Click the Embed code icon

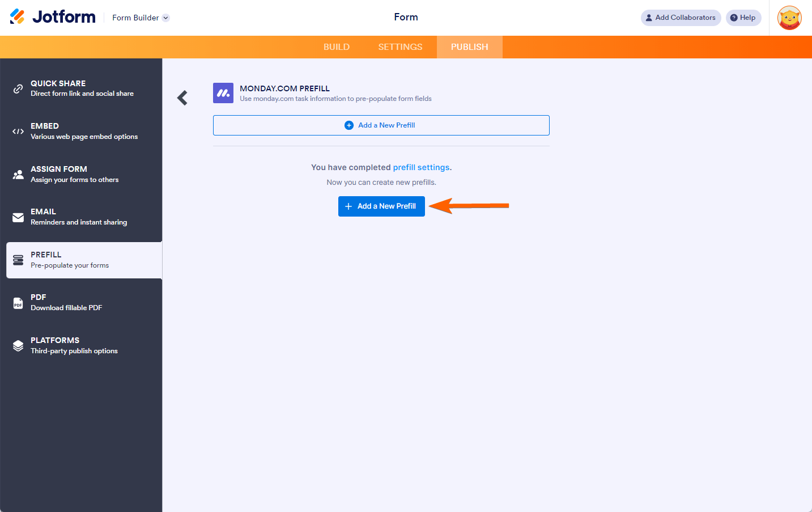pos(18,132)
